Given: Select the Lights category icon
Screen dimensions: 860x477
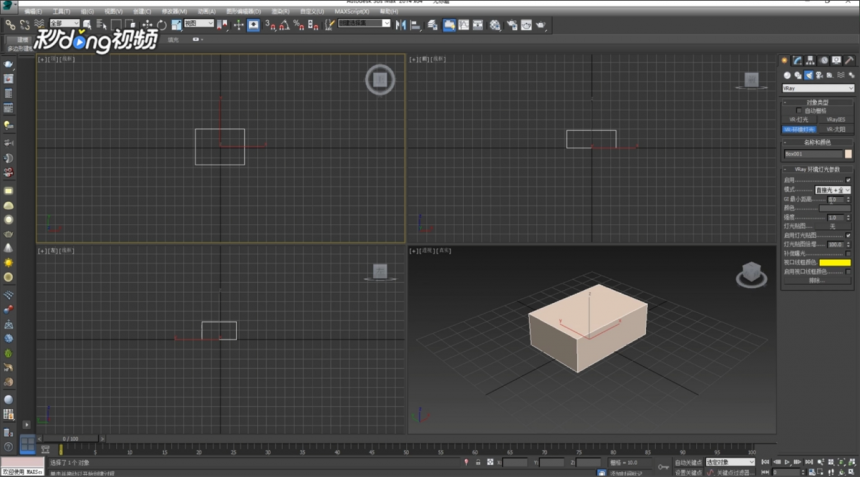Looking at the screenshot, I should (x=808, y=75).
